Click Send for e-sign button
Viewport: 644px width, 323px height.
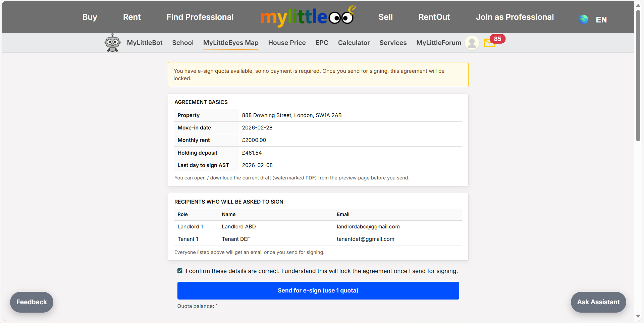tap(318, 290)
